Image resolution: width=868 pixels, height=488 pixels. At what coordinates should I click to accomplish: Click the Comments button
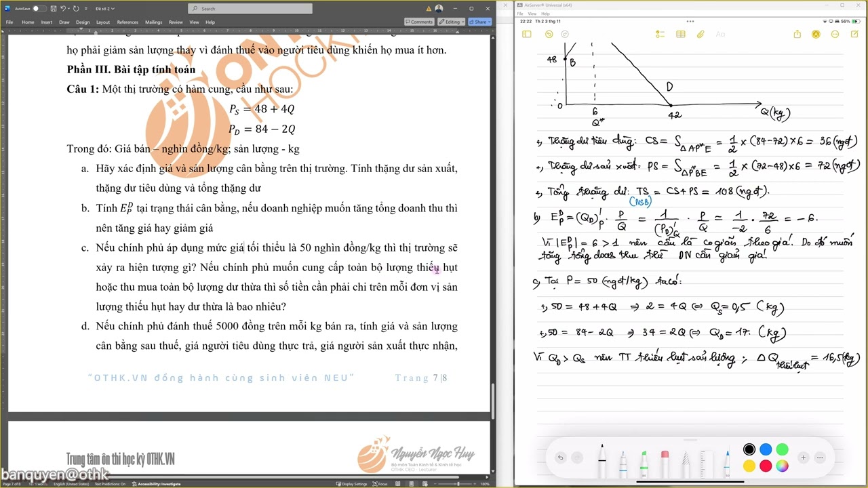[419, 22]
